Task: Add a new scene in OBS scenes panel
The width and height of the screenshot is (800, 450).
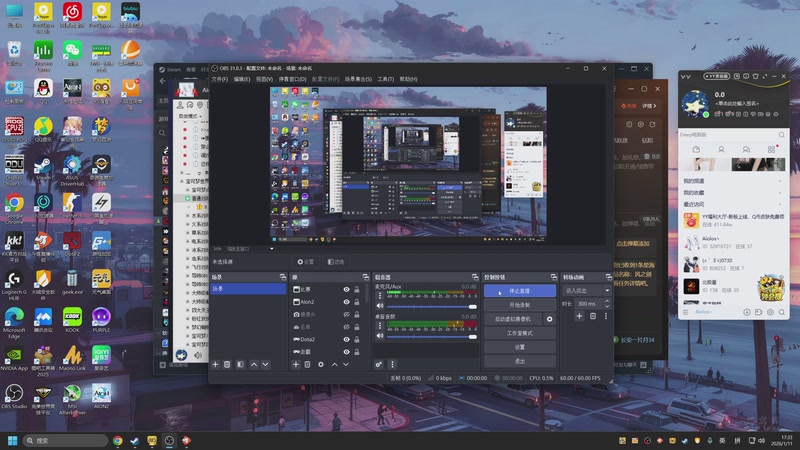Action: (x=215, y=364)
